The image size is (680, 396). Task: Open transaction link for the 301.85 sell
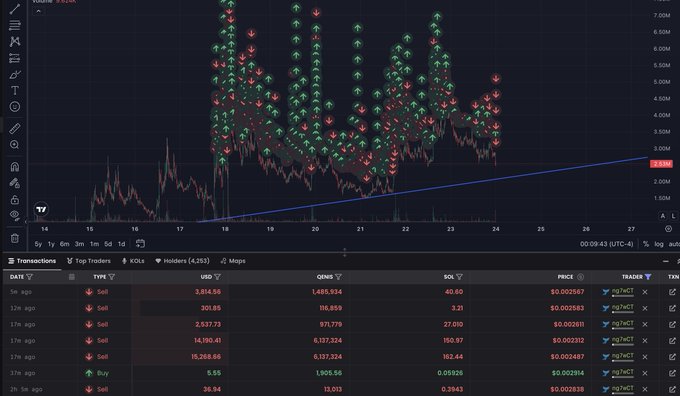click(672, 308)
